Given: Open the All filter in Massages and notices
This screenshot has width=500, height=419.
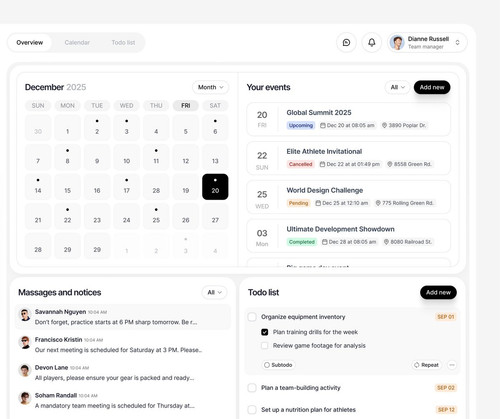Looking at the screenshot, I should pos(214,292).
